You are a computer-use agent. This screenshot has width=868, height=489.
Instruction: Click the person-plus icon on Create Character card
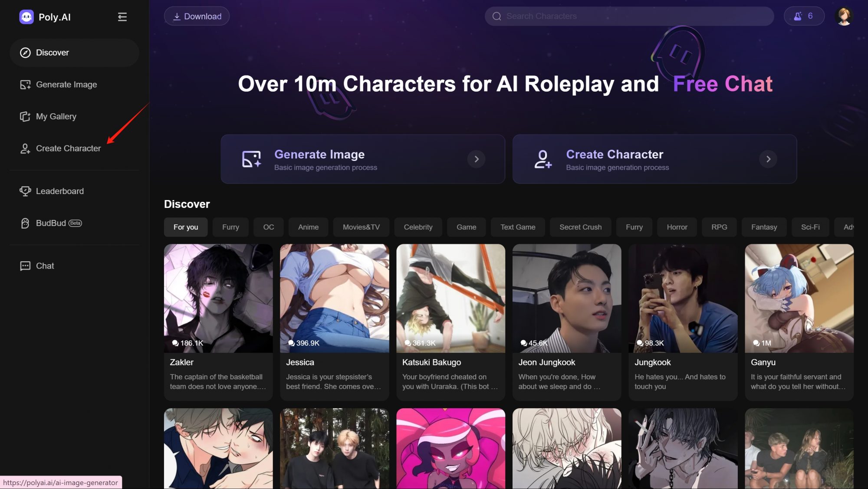543,159
